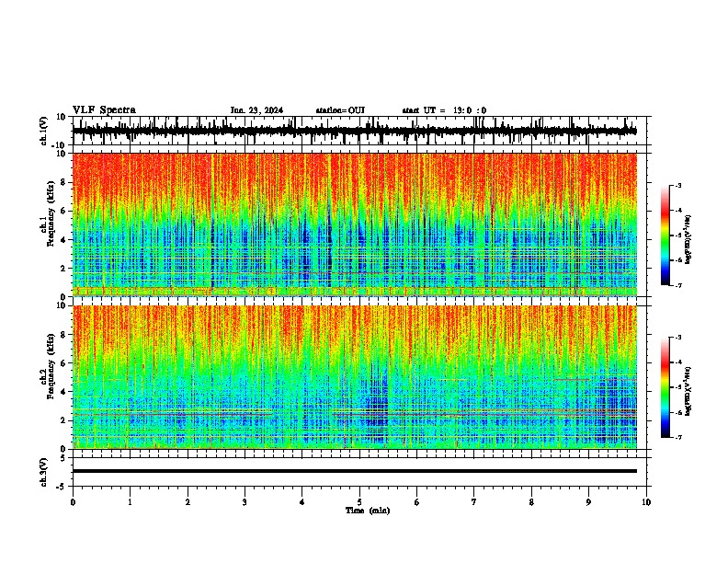
Task: Click the ch.1 spectrogram color scale bar
Action: click(x=665, y=236)
